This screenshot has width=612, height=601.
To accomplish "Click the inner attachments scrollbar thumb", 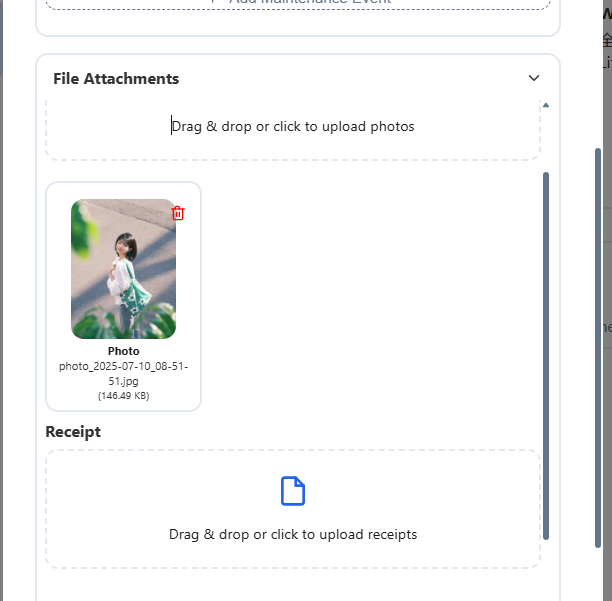I will [x=546, y=356].
